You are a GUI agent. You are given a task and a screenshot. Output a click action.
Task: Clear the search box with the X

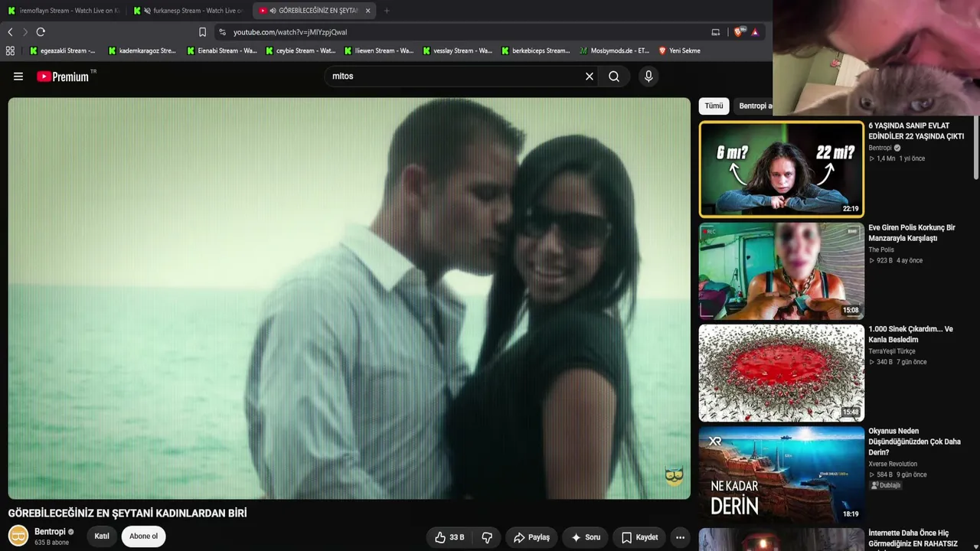coord(590,77)
